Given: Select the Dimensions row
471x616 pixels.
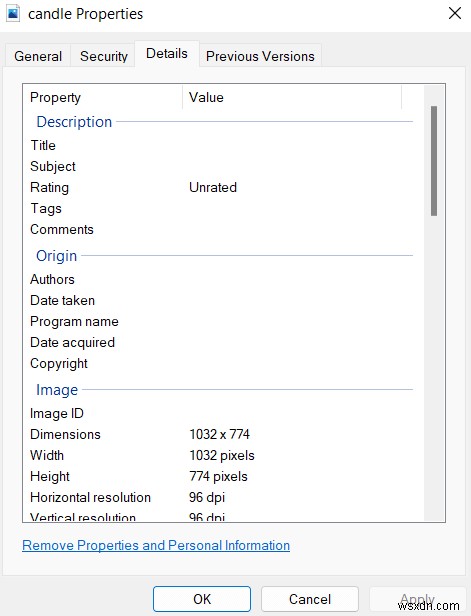Looking at the screenshot, I should tap(221, 434).
